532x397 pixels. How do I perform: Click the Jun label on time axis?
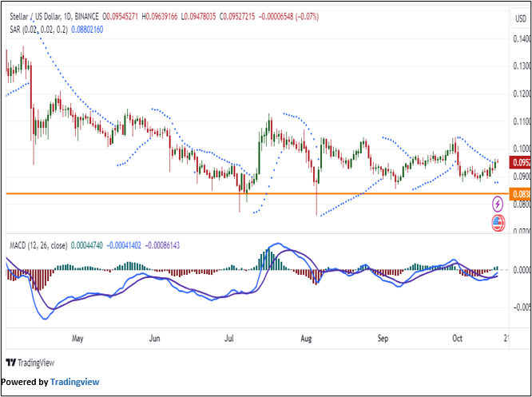click(154, 339)
